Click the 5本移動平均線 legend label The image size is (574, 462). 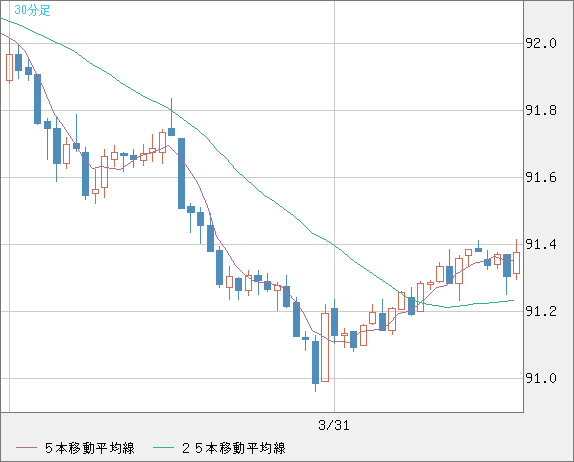point(90,448)
